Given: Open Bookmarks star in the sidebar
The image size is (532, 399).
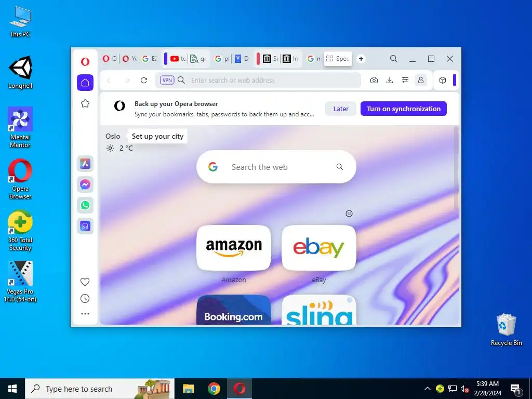Looking at the screenshot, I should tap(85, 103).
